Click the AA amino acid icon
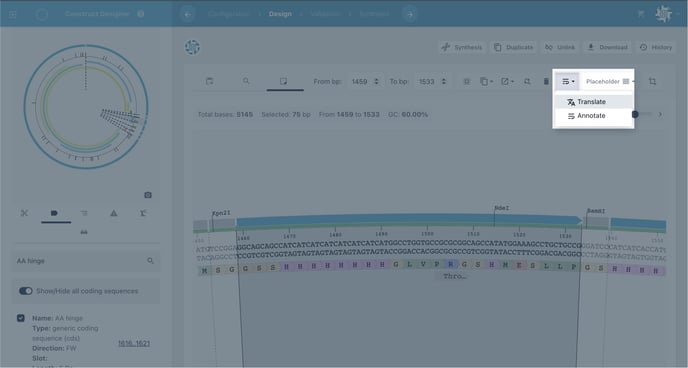The width and height of the screenshot is (688, 368). point(84,232)
